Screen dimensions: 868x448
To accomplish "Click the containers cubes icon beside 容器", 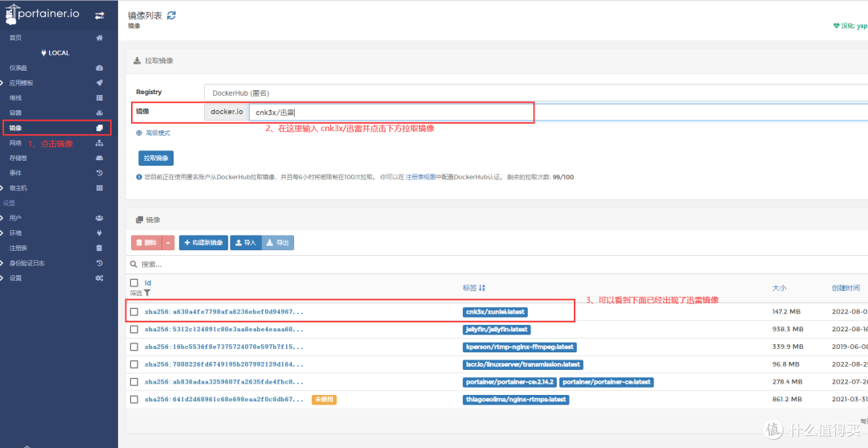I will 100,113.
